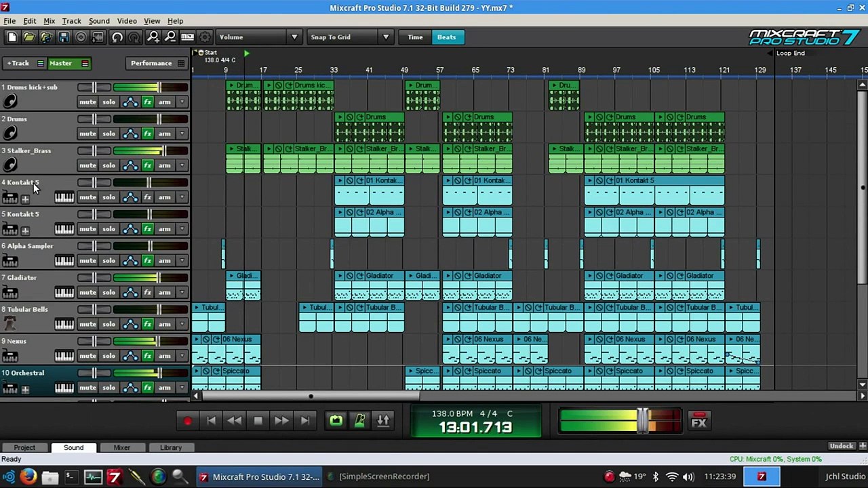This screenshot has width=868, height=488.
Task: Click the keyboard instrument icon on Nexus track
Action: pyautogui.click(x=9, y=356)
